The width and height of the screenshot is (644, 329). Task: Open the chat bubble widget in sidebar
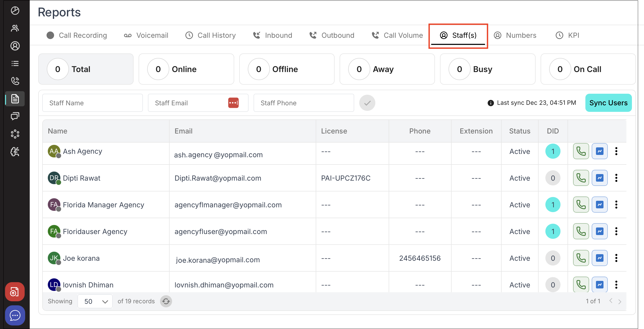(x=15, y=315)
